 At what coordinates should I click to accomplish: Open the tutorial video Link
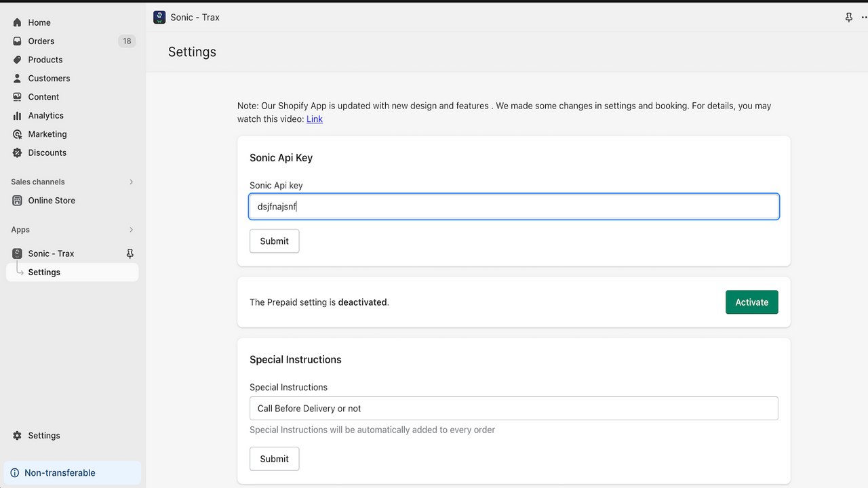click(x=314, y=119)
